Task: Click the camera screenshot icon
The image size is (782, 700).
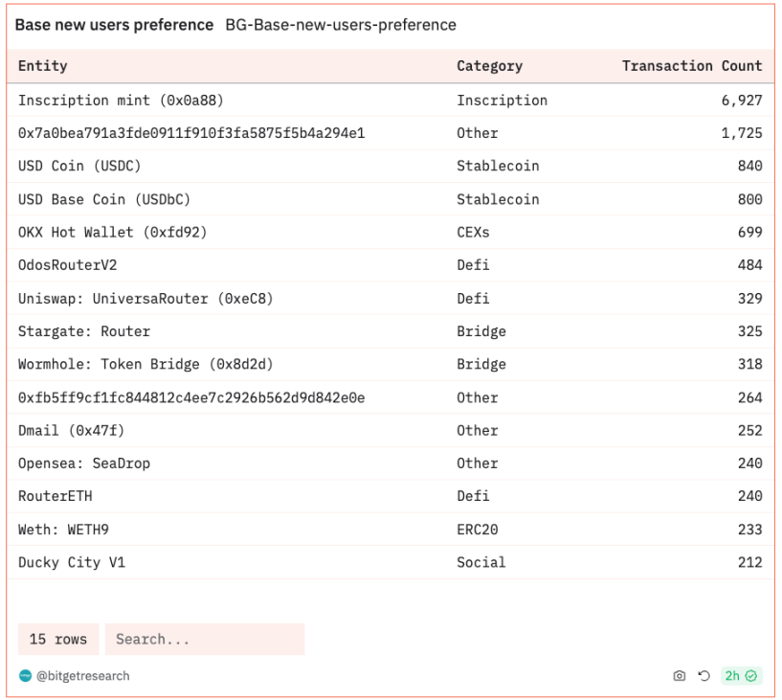Action: coord(680,676)
